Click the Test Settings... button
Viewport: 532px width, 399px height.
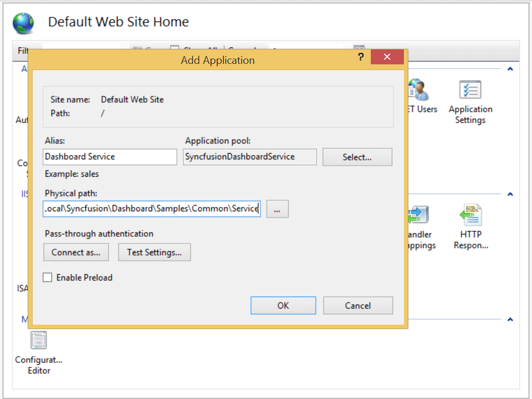(154, 252)
